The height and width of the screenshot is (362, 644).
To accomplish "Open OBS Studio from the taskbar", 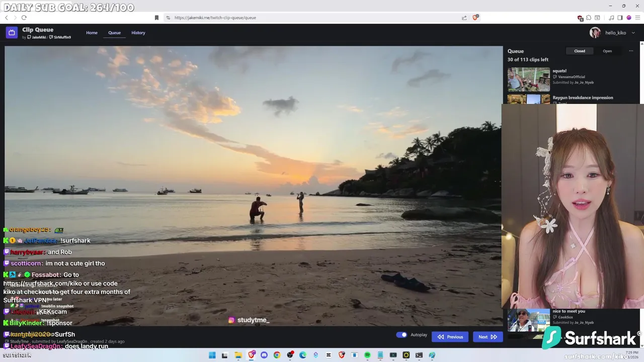I will coord(290,355).
